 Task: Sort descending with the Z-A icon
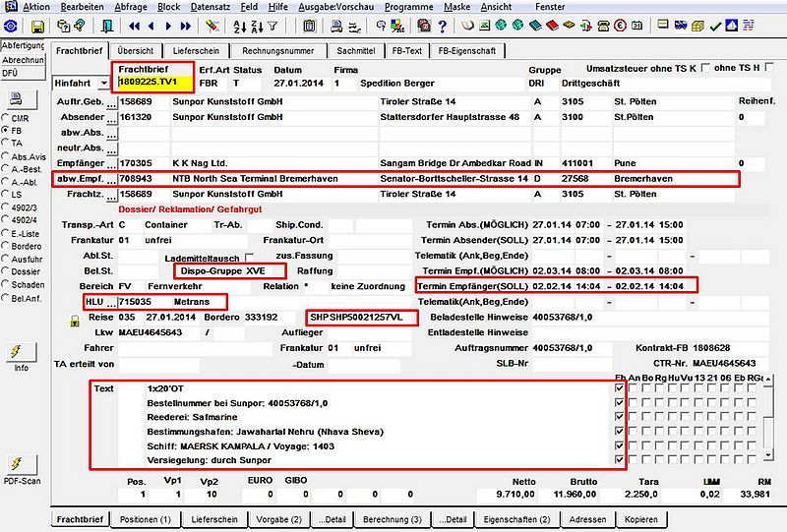click(257, 27)
